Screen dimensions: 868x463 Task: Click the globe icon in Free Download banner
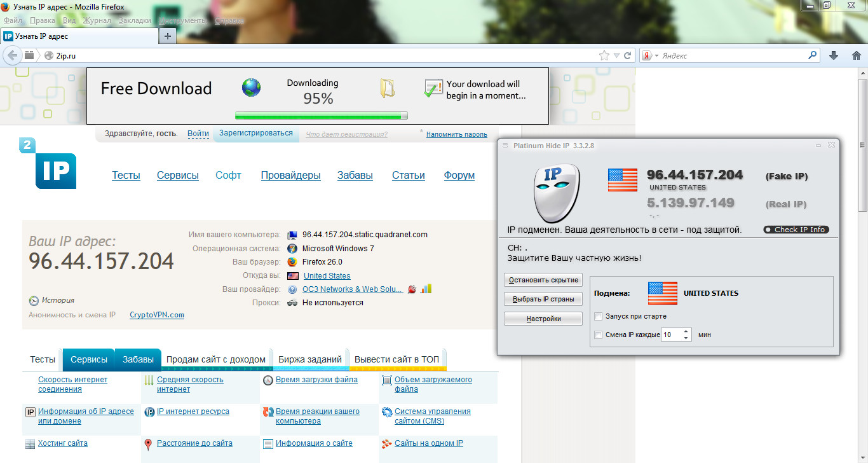click(251, 87)
